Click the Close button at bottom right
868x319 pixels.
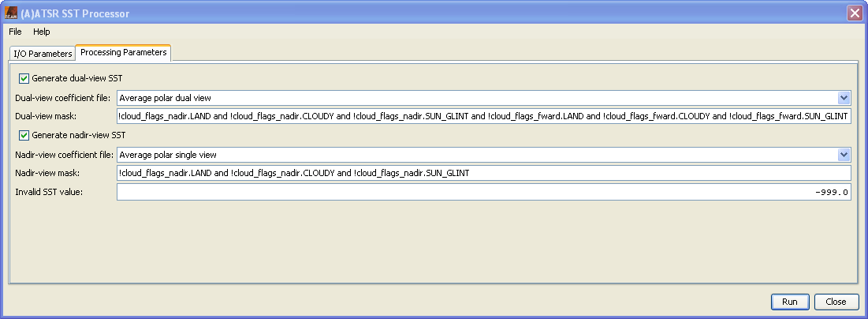coord(836,302)
